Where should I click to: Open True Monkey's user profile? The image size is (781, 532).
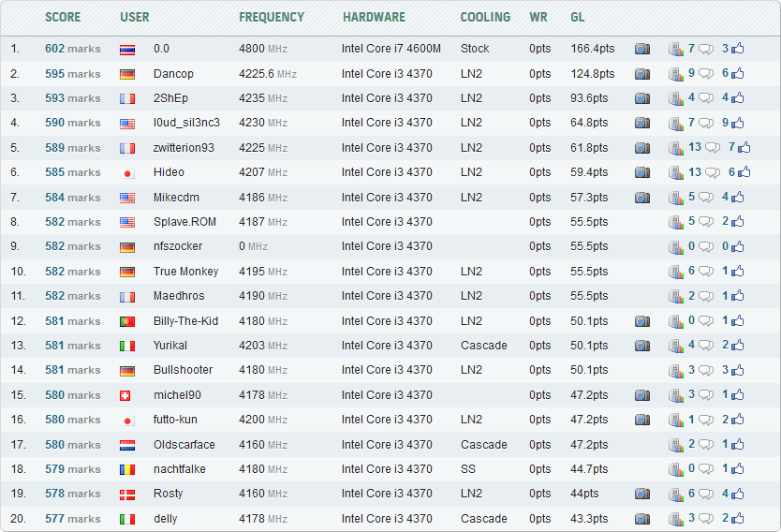pos(185,272)
